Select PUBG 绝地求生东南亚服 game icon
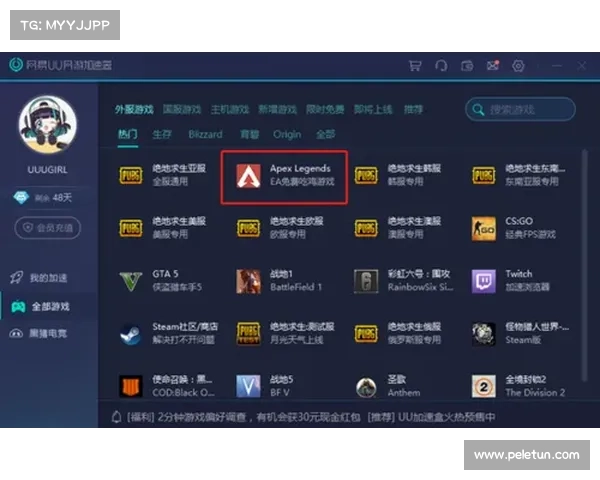The width and height of the screenshot is (600, 480). point(484,176)
